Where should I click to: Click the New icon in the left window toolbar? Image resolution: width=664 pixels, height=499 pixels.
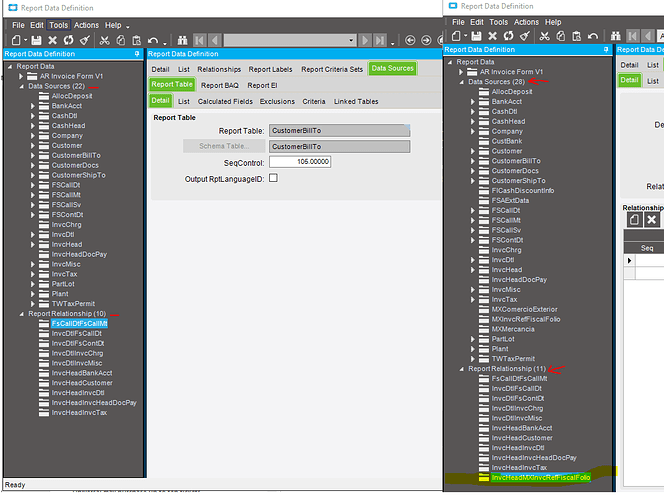[16, 40]
